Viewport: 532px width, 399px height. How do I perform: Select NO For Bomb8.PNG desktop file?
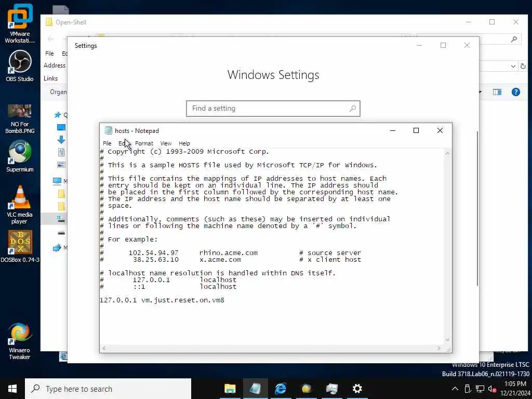click(x=20, y=119)
